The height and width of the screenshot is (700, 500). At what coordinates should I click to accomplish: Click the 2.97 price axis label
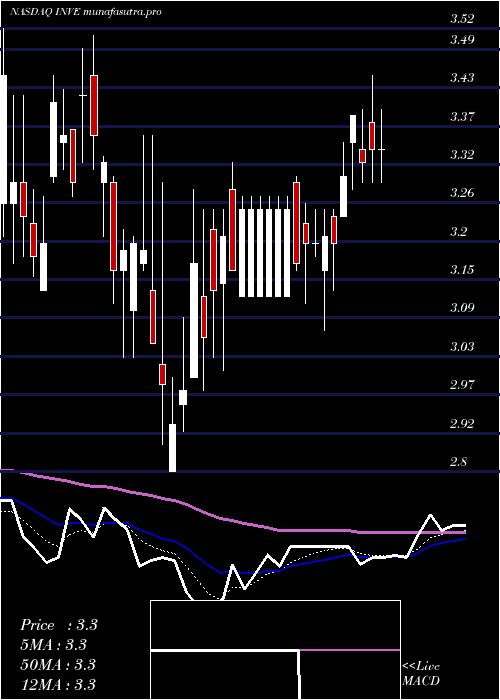coord(462,384)
